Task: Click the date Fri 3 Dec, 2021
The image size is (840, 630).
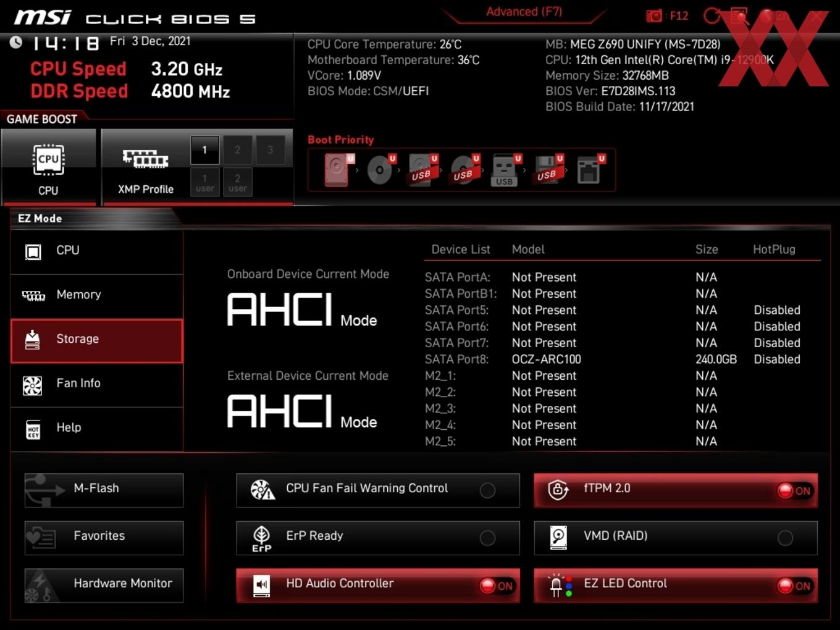Action: point(150,41)
